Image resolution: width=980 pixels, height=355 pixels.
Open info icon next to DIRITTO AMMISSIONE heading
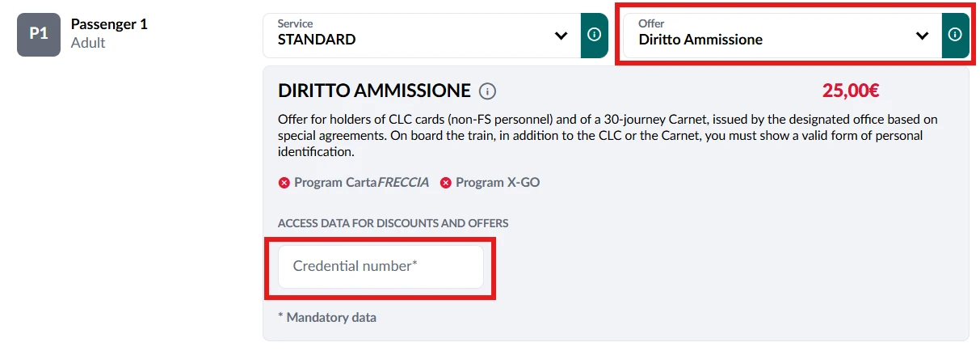click(x=487, y=91)
